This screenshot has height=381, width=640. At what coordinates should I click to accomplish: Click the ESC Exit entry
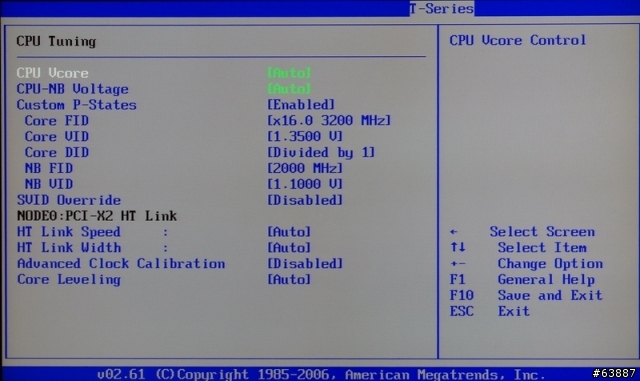489,312
